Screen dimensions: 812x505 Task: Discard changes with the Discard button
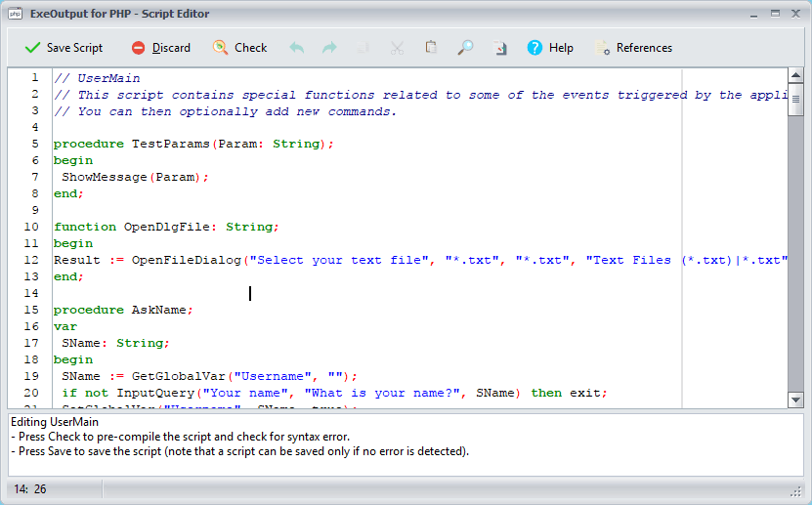pos(161,48)
